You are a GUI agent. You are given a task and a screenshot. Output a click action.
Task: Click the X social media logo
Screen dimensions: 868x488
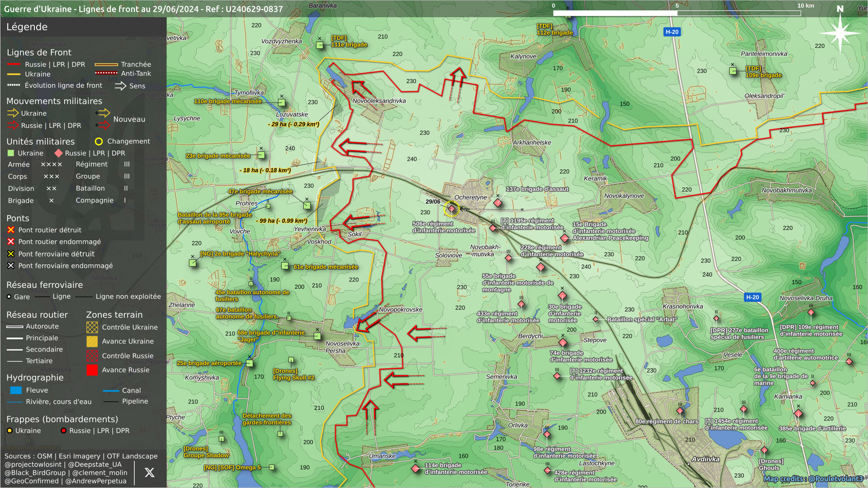pos(149,473)
